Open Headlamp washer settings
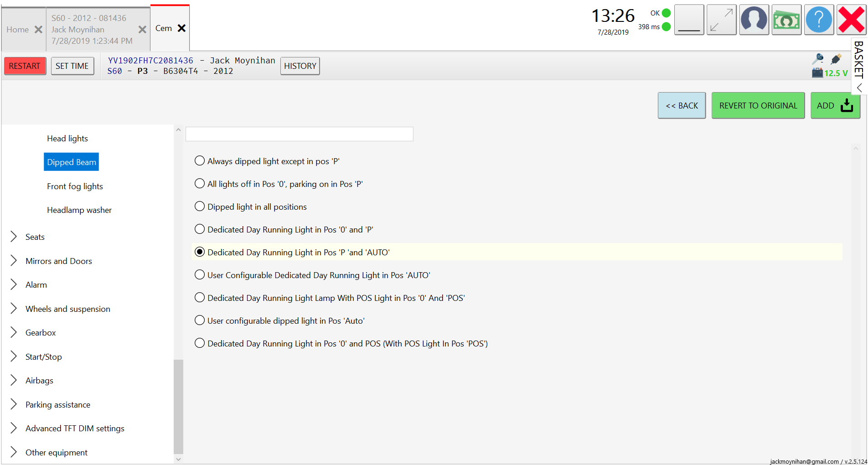This screenshot has width=868, height=465. [x=79, y=210]
